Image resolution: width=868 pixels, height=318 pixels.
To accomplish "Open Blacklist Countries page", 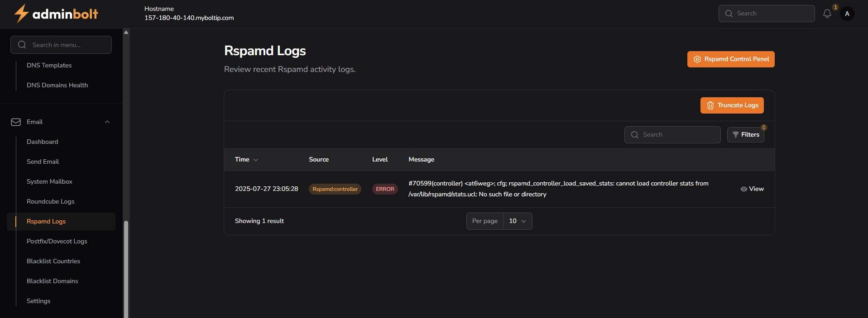I will 53,261.
